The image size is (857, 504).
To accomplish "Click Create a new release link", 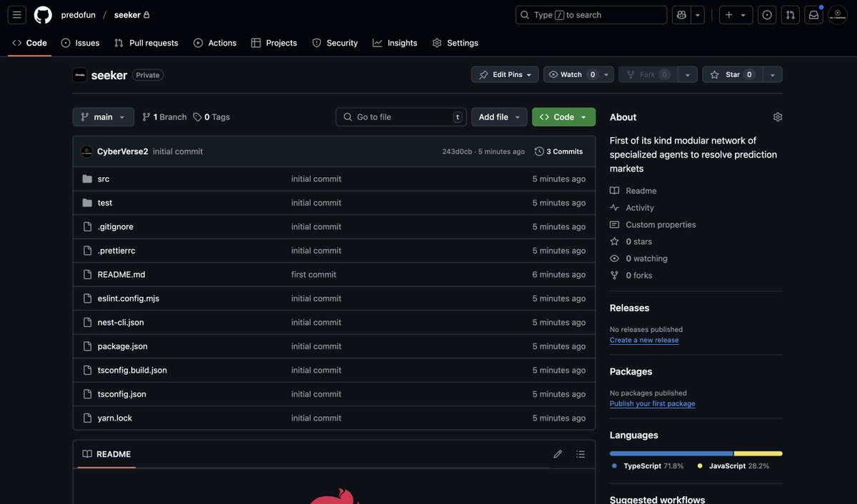I will (x=644, y=341).
